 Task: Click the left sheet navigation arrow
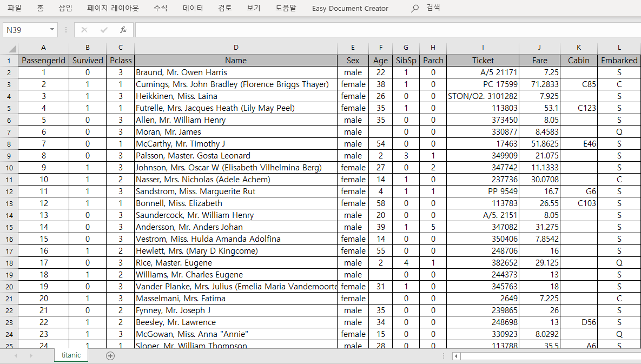(x=15, y=356)
